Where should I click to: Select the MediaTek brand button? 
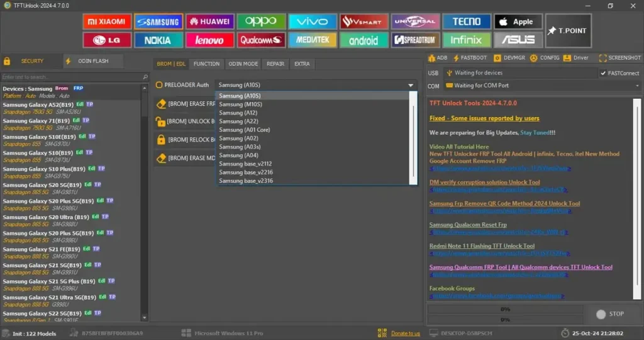tap(313, 40)
